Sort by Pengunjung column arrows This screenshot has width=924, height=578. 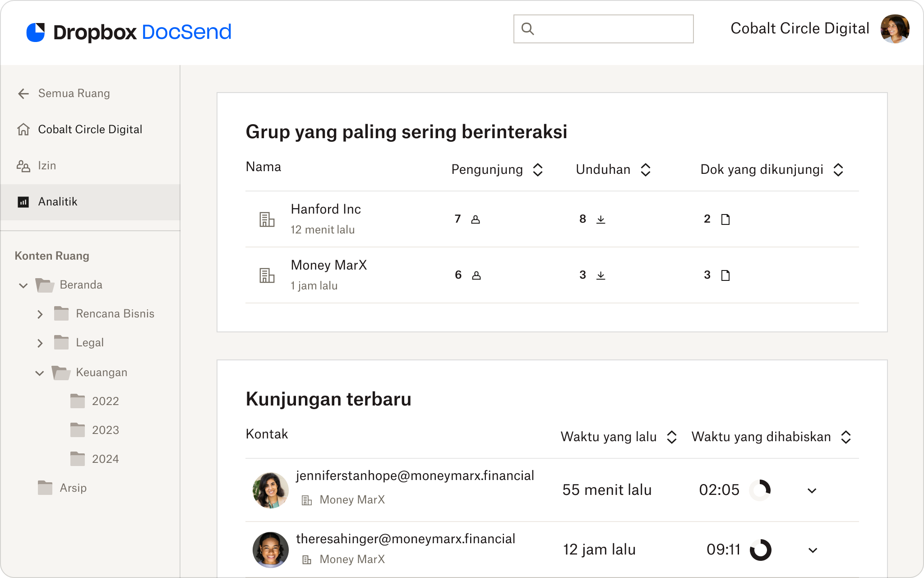coord(538,170)
